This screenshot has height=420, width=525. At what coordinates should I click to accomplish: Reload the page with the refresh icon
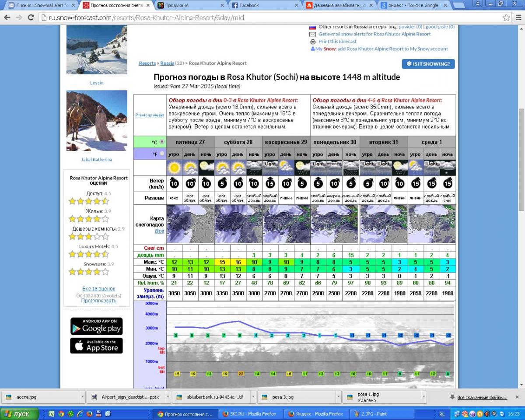point(31,17)
